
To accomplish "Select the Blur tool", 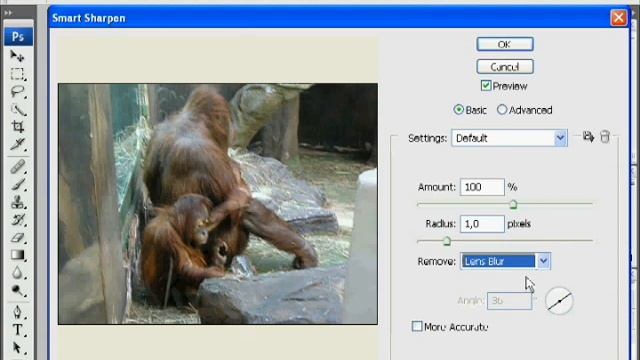I will [x=17, y=273].
